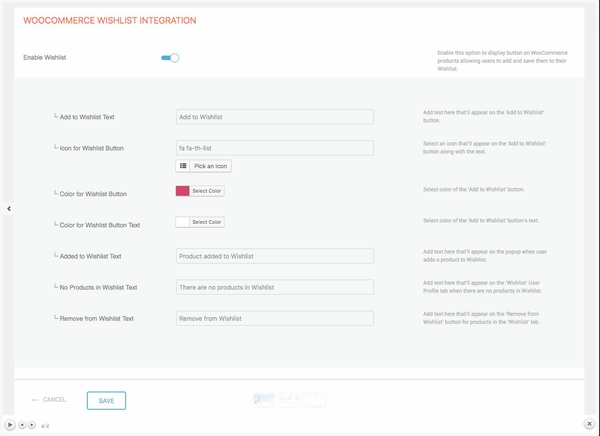600x436 pixels.
Task: Click the first faded thumbnail at the bottom
Action: (263, 400)
